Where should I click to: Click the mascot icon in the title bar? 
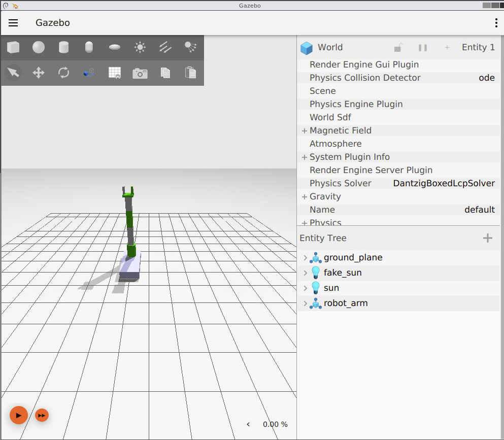[15, 6]
